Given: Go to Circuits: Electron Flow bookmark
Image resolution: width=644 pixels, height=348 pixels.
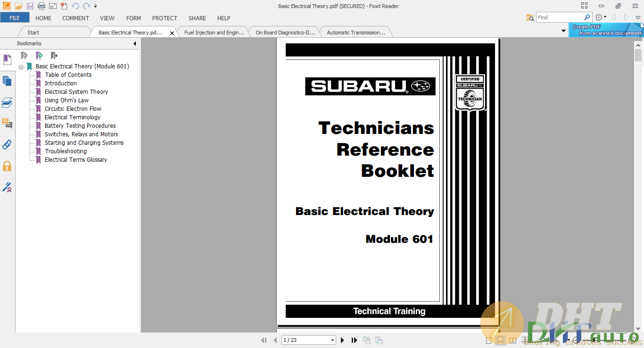Looking at the screenshot, I should (73, 109).
